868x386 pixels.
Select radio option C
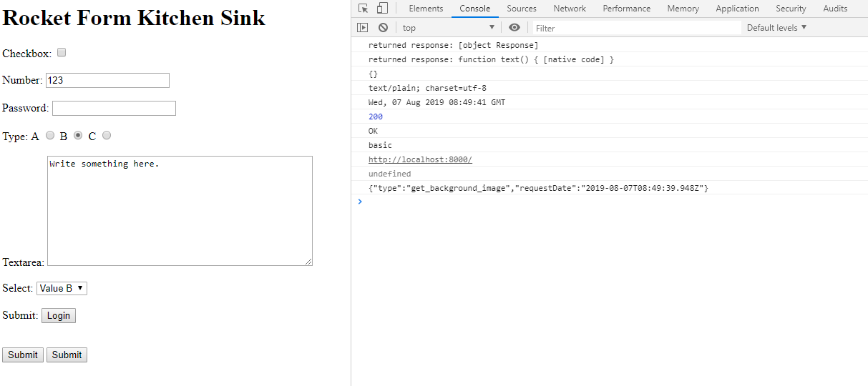107,135
